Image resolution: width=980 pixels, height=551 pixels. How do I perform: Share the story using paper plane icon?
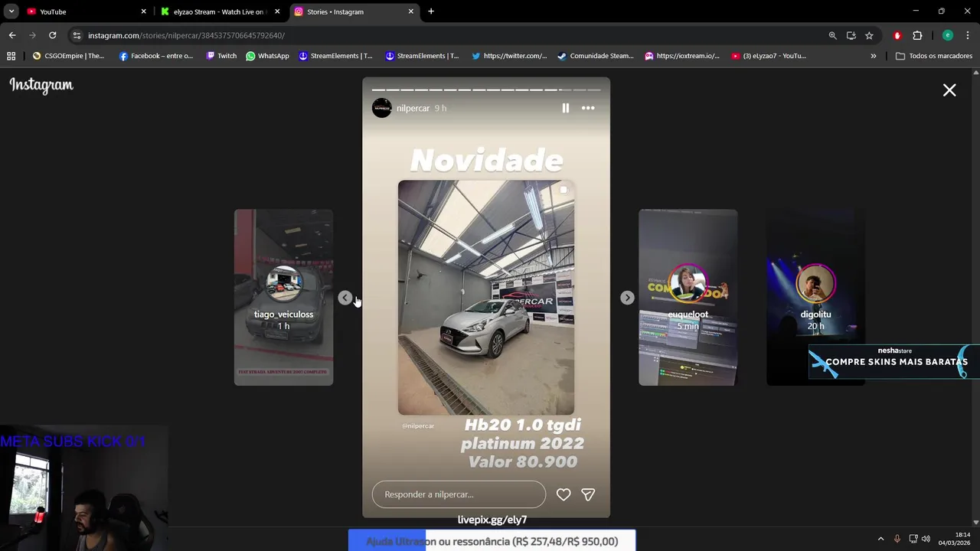coord(588,494)
